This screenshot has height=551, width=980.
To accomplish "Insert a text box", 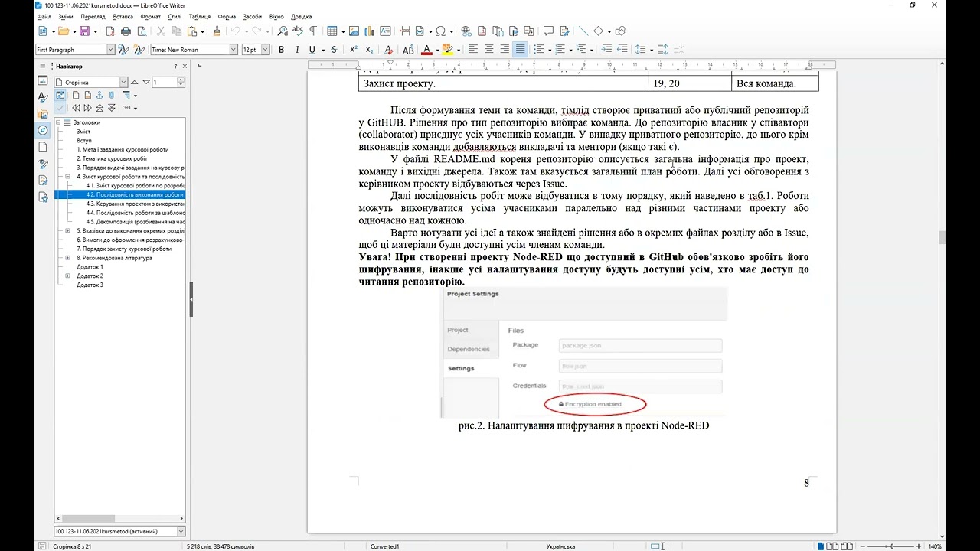I will pos(385,31).
